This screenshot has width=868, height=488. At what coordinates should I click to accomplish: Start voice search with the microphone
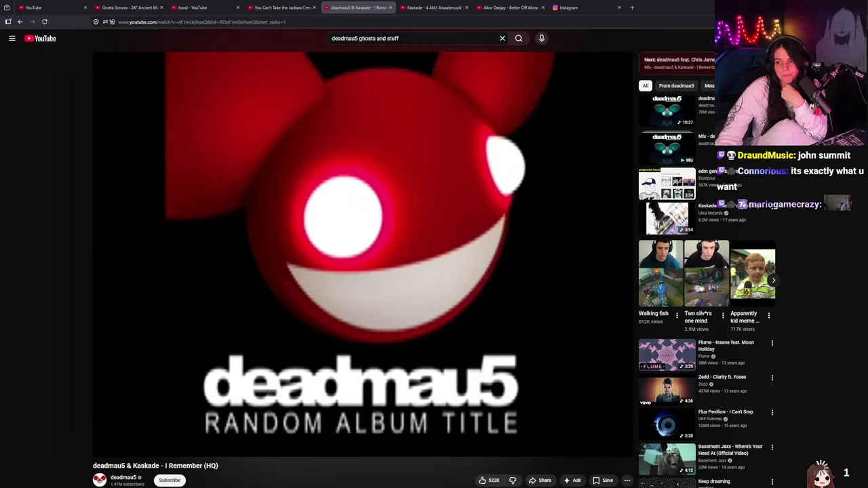(x=542, y=39)
